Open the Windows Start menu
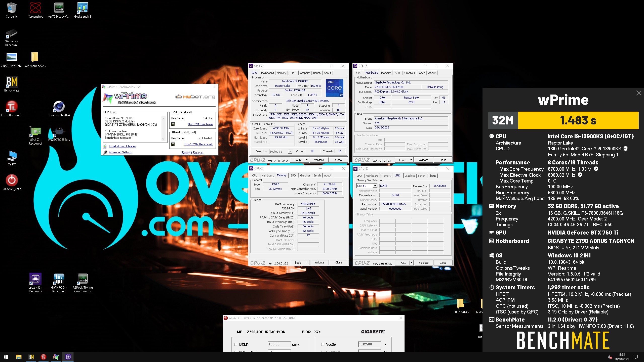 click(6, 357)
